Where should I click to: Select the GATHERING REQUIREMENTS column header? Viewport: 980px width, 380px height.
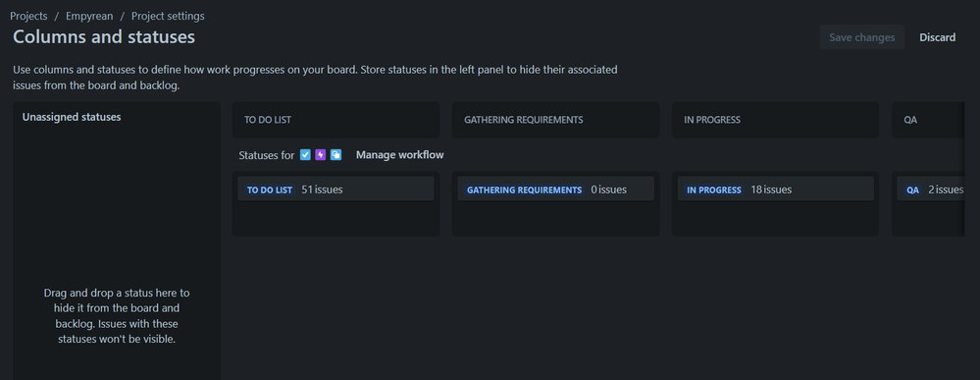pyautogui.click(x=555, y=120)
